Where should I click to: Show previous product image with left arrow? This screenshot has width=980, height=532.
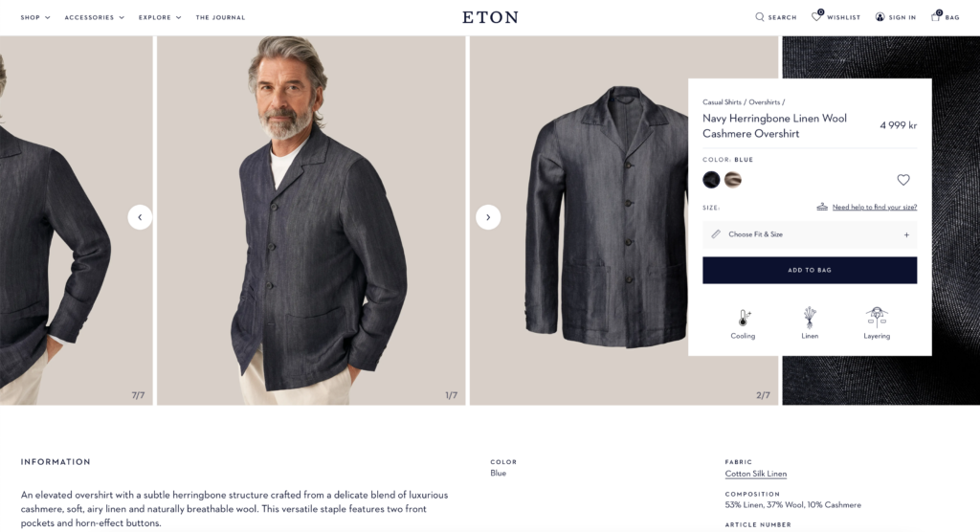pyautogui.click(x=140, y=217)
